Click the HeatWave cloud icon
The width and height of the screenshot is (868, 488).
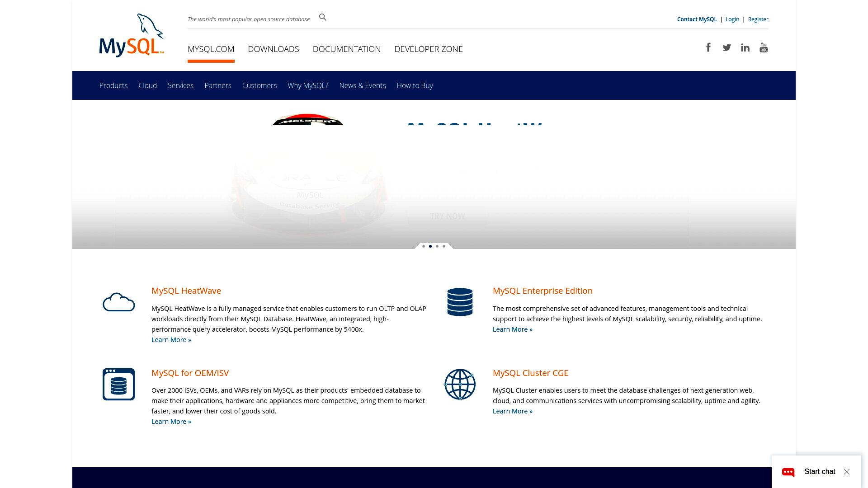[x=118, y=302]
